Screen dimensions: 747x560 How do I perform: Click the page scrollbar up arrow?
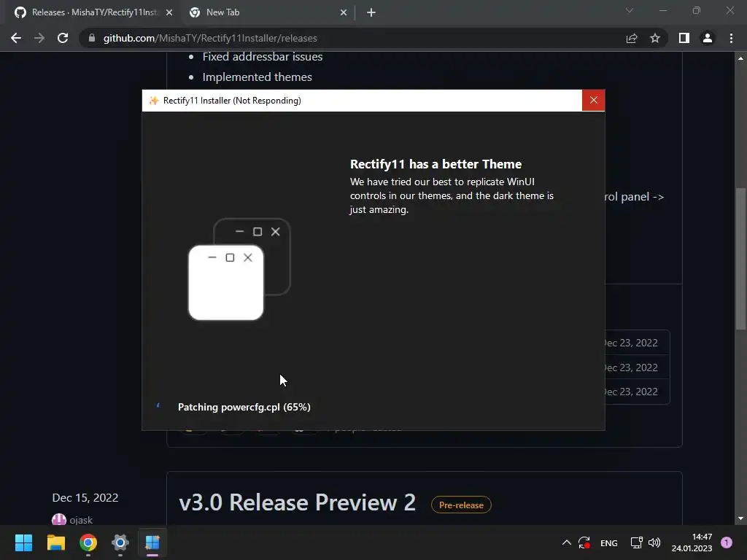[740, 58]
